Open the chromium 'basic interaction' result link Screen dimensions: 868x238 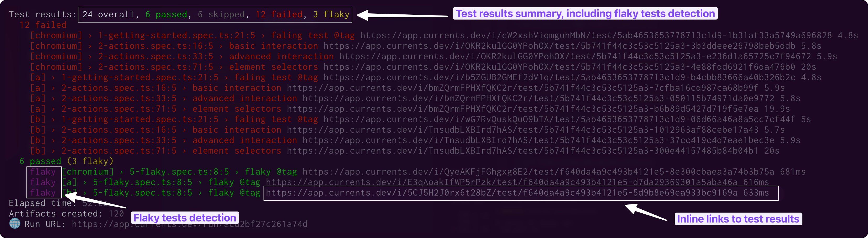[559, 46]
